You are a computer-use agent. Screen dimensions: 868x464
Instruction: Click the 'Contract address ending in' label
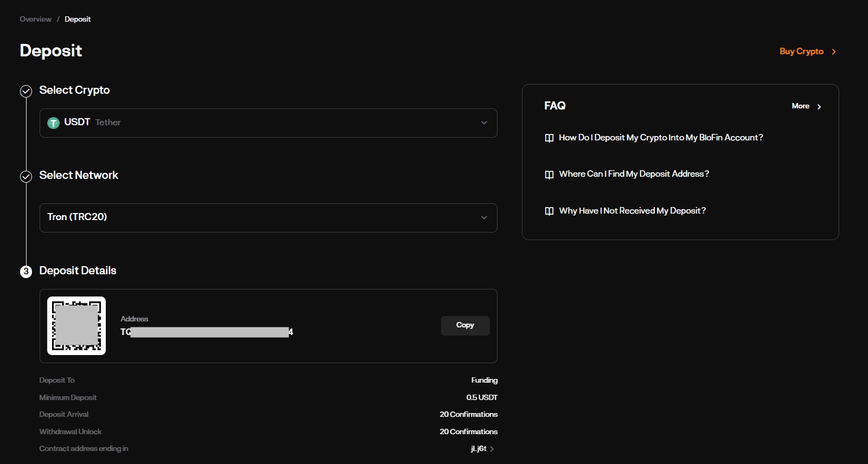(x=84, y=449)
